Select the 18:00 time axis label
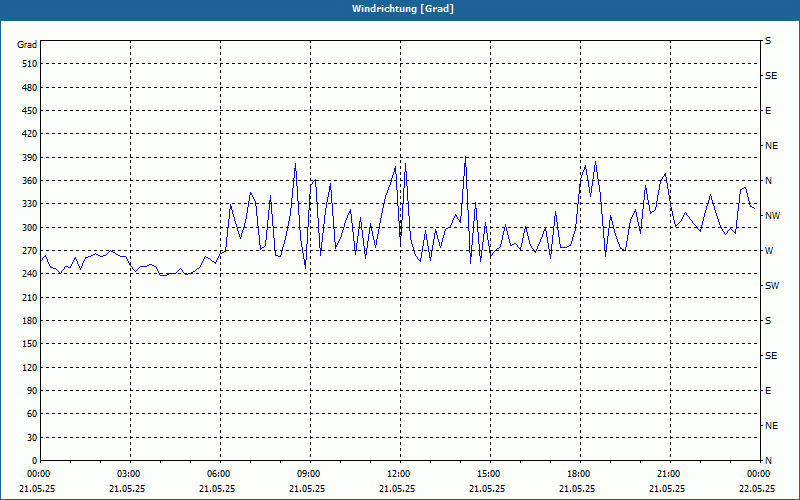This screenshot has width=800, height=500. pos(579,474)
